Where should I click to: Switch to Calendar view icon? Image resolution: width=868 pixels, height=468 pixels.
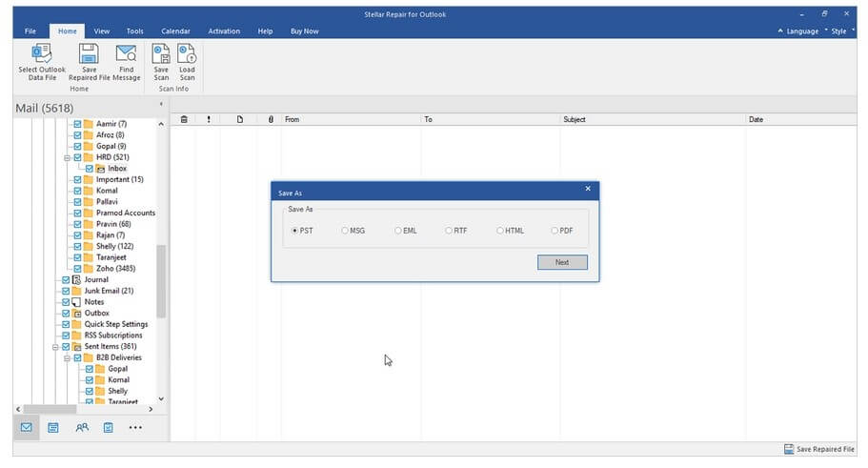53,428
